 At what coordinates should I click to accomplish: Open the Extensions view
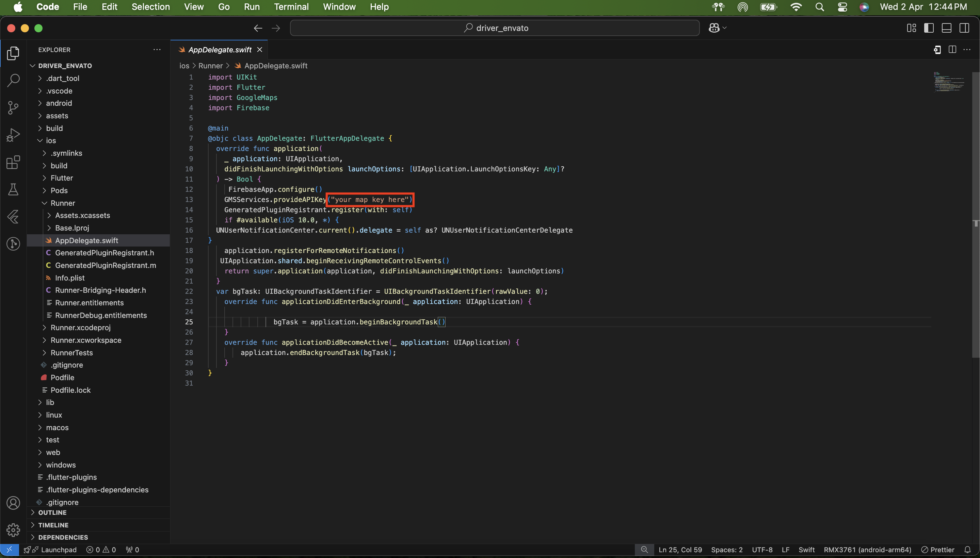click(x=13, y=162)
